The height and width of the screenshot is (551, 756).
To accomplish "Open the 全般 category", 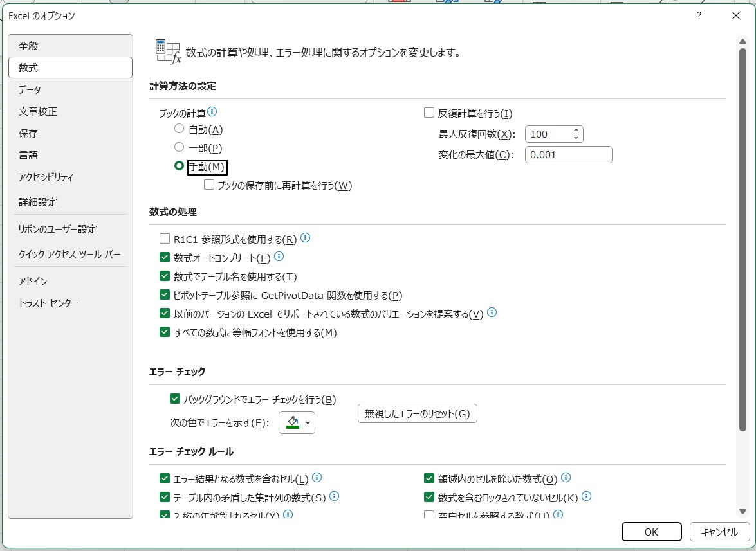I will tap(70, 46).
